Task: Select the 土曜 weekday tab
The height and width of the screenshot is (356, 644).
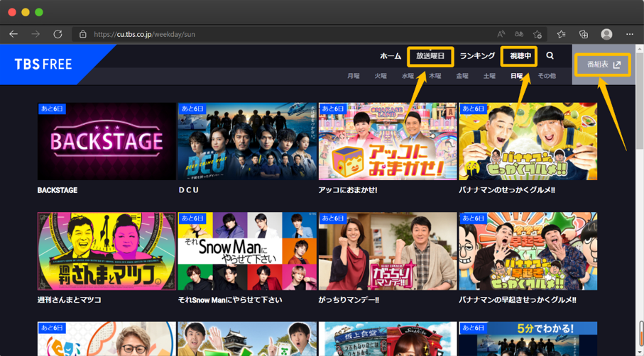Action: coord(489,76)
